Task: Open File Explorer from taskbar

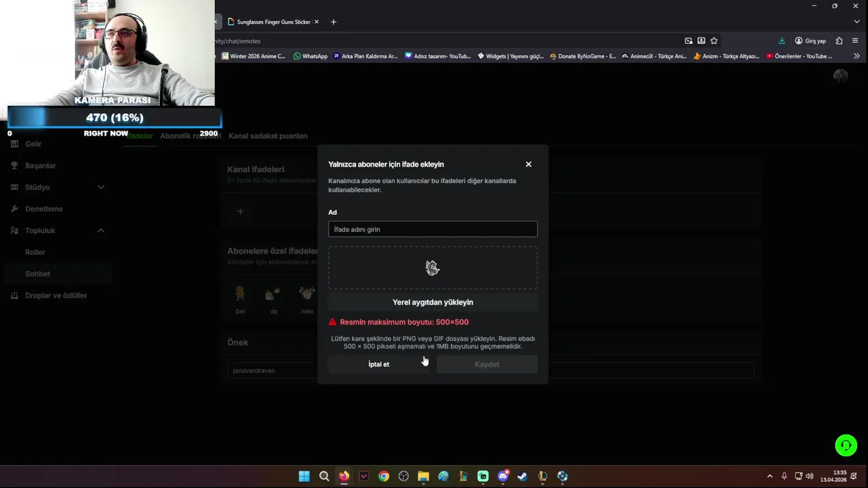Action: click(423, 476)
